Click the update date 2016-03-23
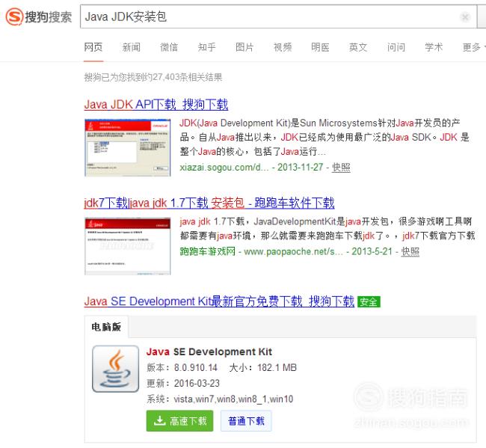The width and height of the screenshot is (486, 448). coord(197,384)
